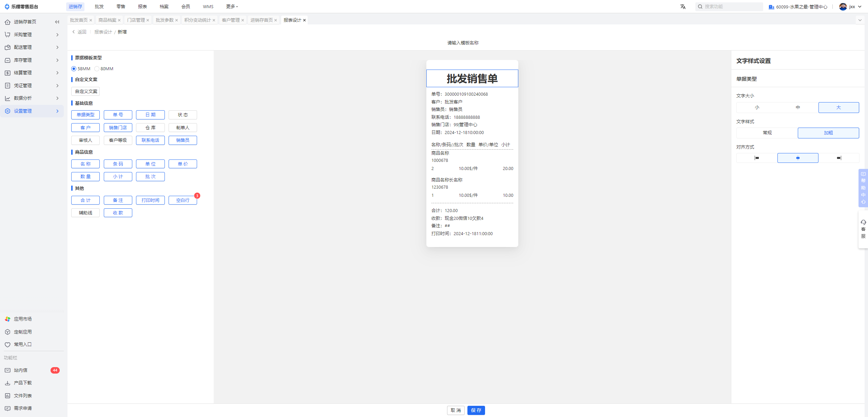Click the 产品下载 download icon
This screenshot has height=417, width=868.
tap(7, 383)
